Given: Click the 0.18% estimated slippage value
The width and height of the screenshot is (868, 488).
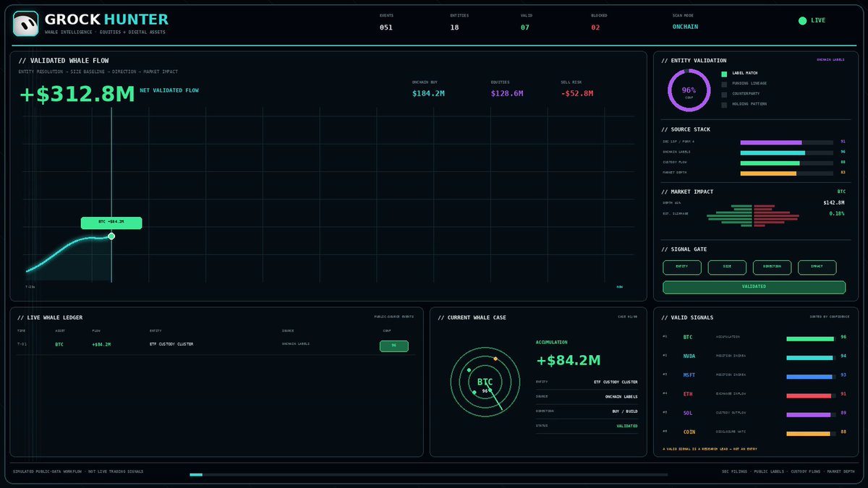Looking at the screenshot, I should coord(836,214).
